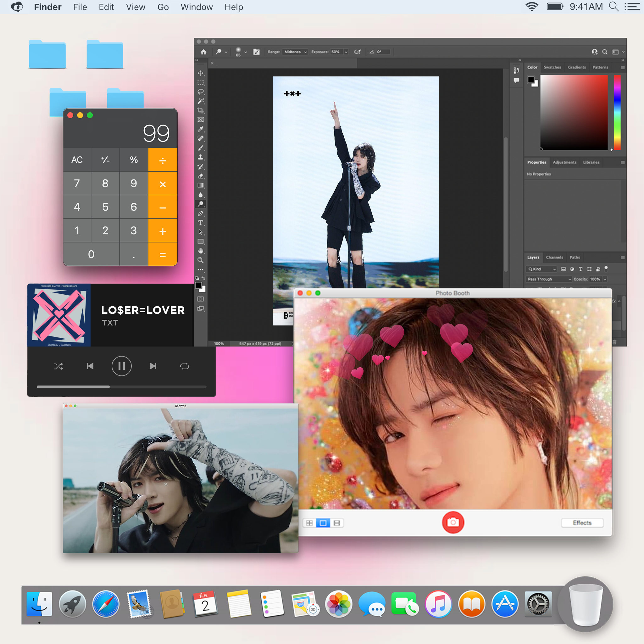Open the Pass Through blend mode dropdown

(x=549, y=279)
